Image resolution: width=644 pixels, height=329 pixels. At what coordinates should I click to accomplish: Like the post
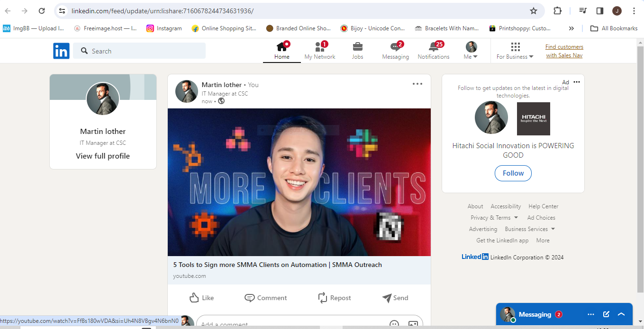[201, 298]
